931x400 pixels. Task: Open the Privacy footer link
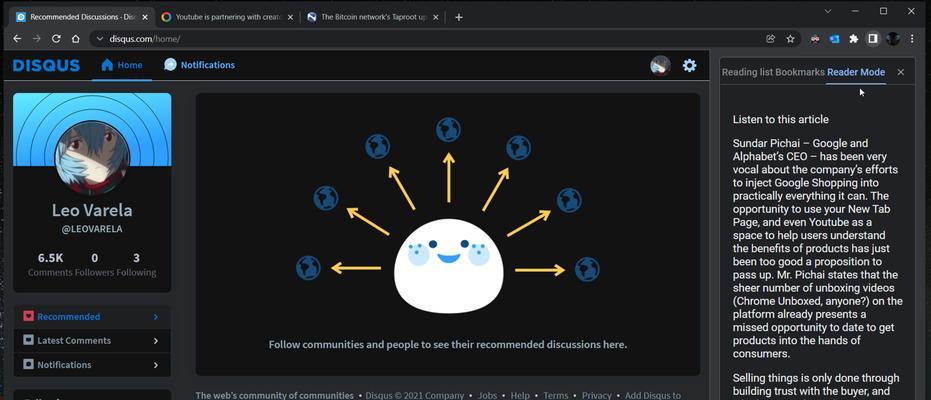tap(597, 395)
